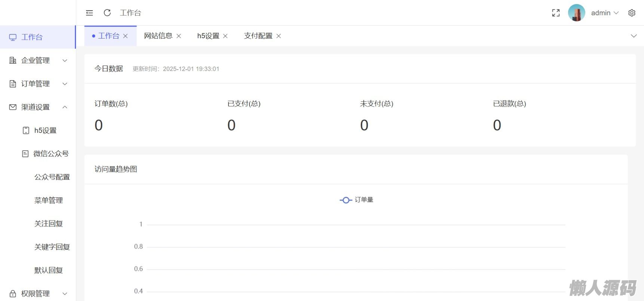The width and height of the screenshot is (644, 301).
Task: Toggle 订单量 legend series in chart
Action: pos(356,200)
